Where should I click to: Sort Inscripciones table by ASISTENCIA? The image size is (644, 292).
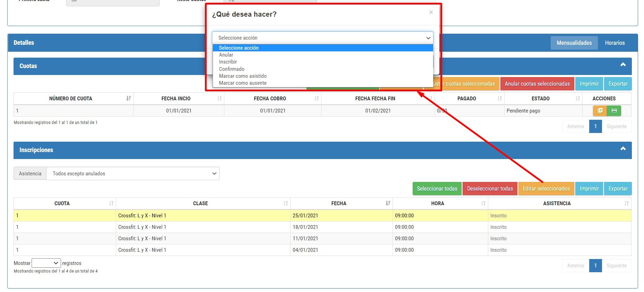click(560, 203)
